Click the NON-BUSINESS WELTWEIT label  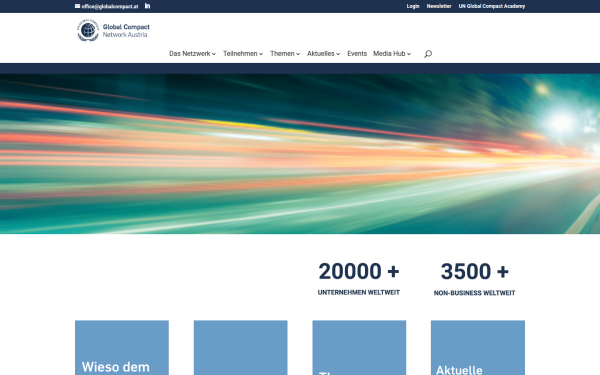[x=474, y=293]
